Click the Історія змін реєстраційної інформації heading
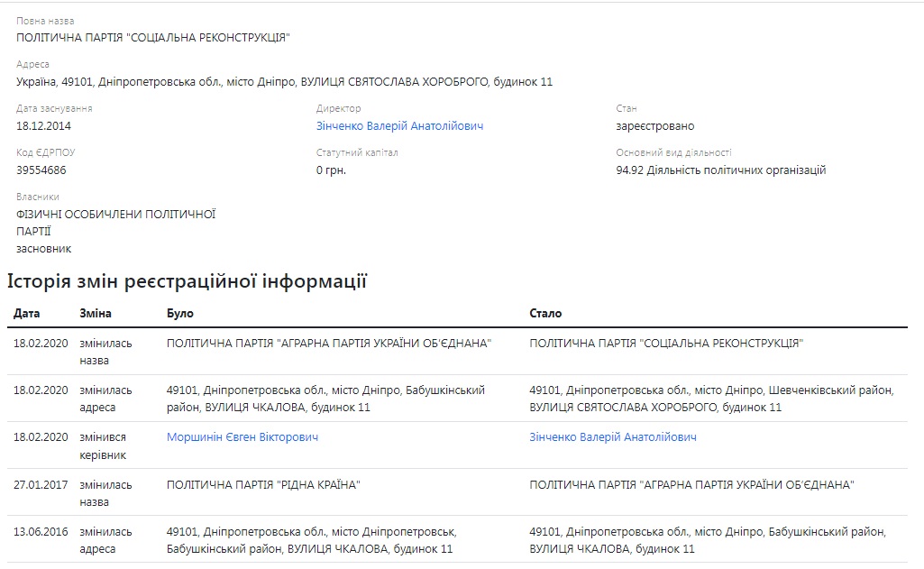The height and width of the screenshot is (569, 924). point(188,281)
